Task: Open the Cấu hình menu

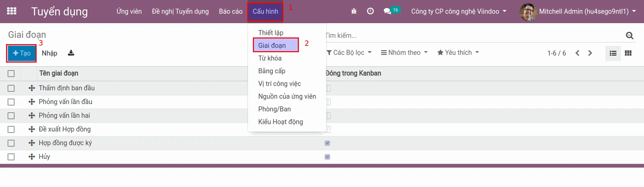Action: tap(265, 11)
